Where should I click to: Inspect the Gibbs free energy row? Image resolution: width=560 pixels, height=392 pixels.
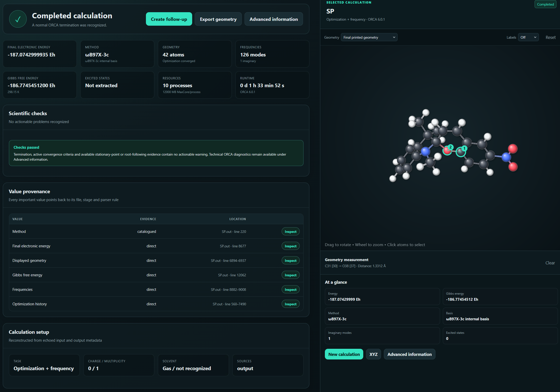point(291,275)
